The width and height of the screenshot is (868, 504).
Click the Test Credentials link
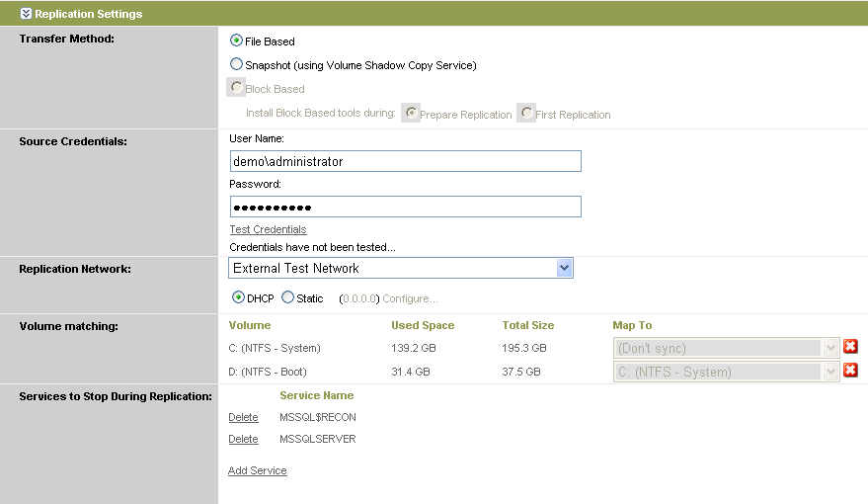pos(268,229)
